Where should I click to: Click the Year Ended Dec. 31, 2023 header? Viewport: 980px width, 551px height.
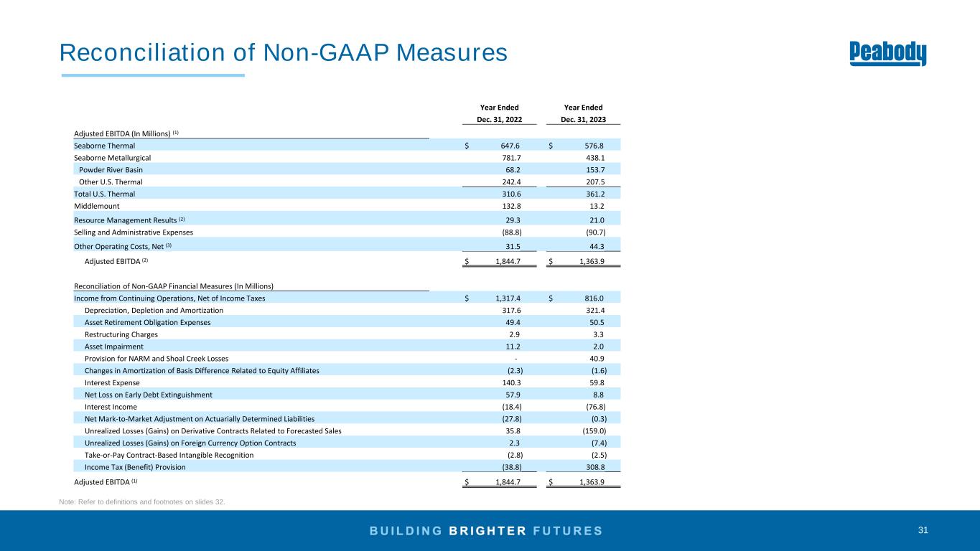coord(584,113)
